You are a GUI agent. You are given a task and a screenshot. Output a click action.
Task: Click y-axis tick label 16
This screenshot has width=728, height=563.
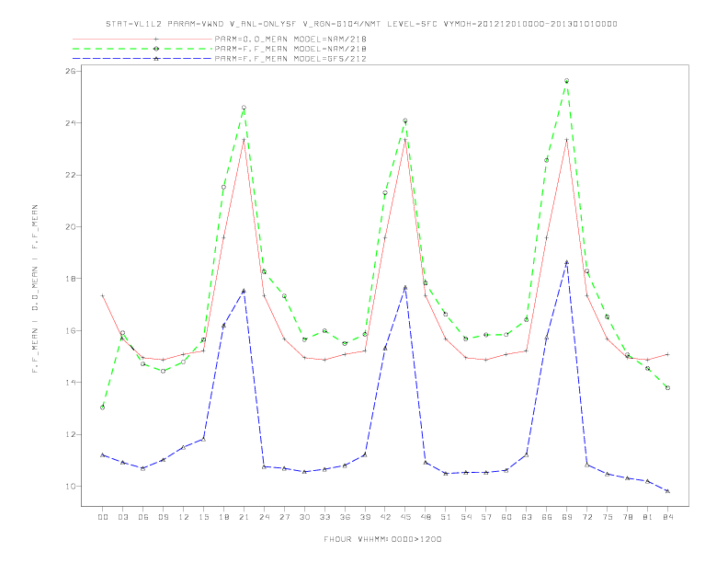click(x=71, y=331)
